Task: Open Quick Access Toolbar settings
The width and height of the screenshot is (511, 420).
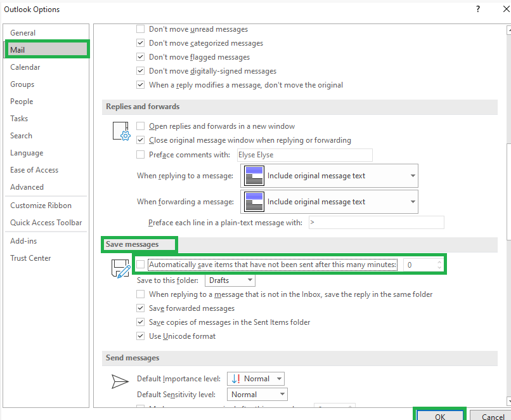Action: tap(46, 223)
